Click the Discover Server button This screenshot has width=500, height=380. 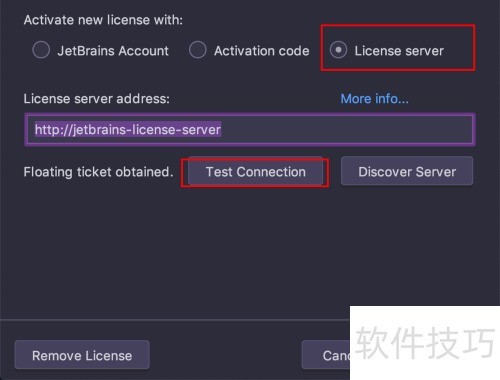[407, 172]
